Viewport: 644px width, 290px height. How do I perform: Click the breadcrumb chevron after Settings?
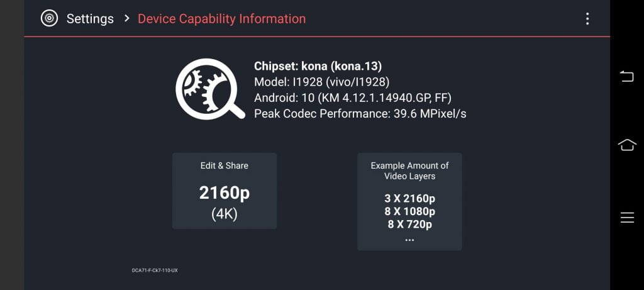coord(127,18)
